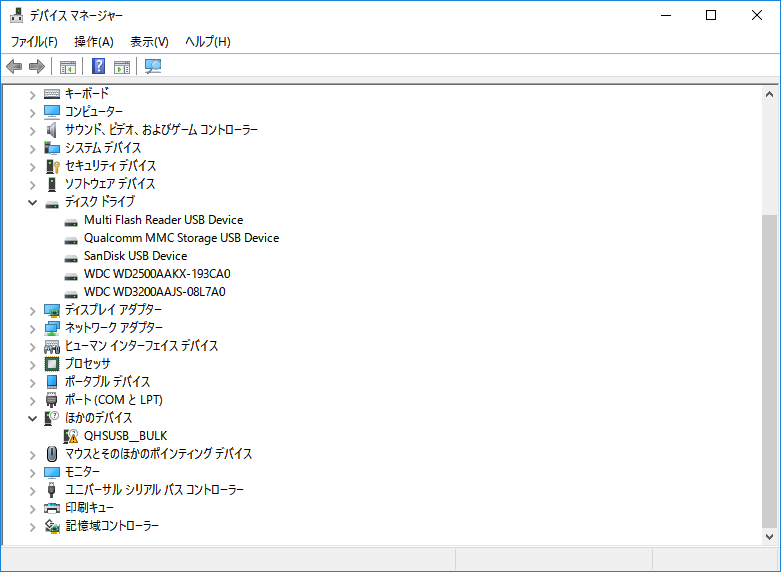Viewport: 781px width, 572px height.
Task: Click the ディスク ドライブ drive icon
Action: [52, 204]
